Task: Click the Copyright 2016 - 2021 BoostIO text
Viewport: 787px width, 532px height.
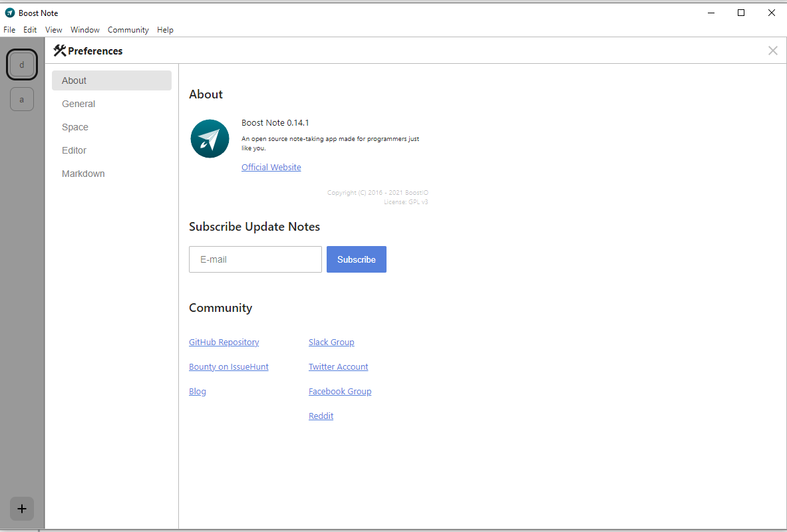Action: 378,193
